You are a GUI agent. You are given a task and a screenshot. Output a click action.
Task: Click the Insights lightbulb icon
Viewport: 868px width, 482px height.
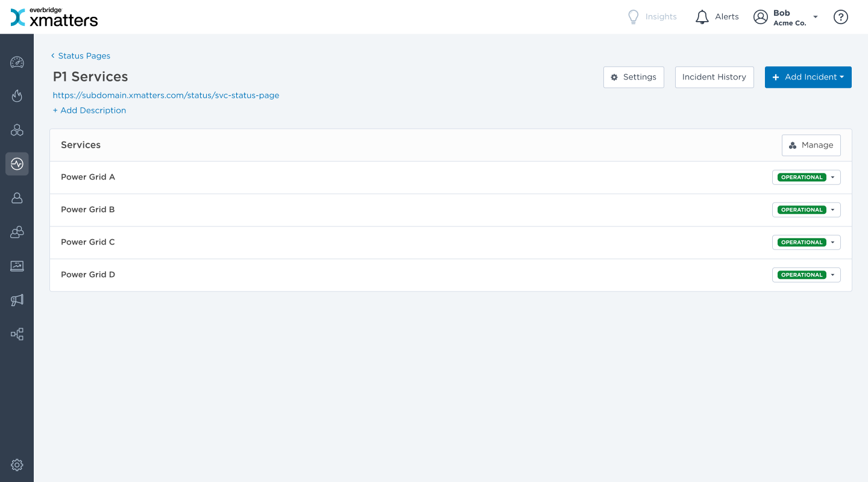(633, 17)
